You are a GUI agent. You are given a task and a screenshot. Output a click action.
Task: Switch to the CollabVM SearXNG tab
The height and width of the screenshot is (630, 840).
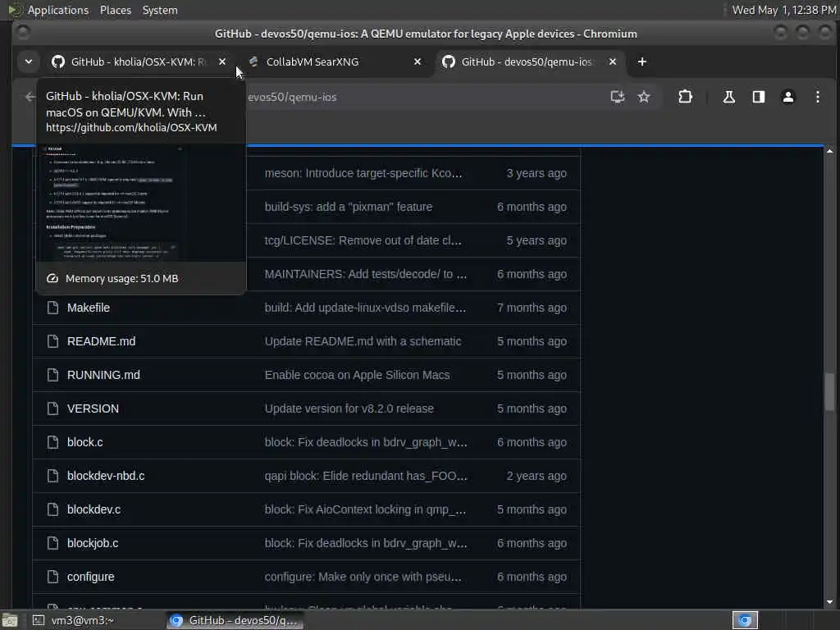click(x=332, y=62)
